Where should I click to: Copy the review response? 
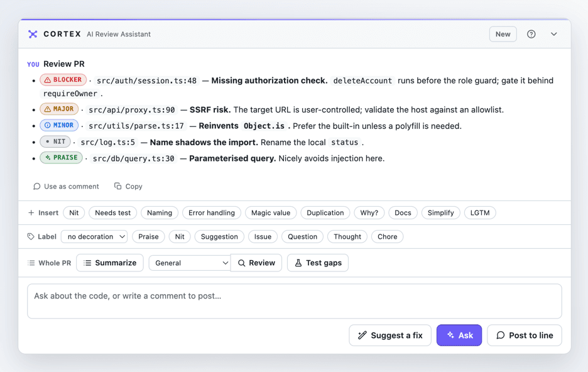tap(128, 187)
